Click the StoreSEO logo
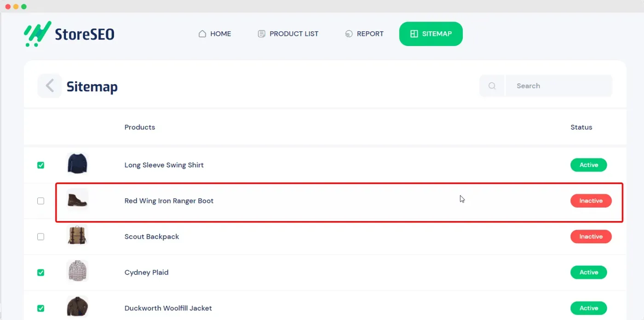The height and width of the screenshot is (320, 644). (69, 34)
